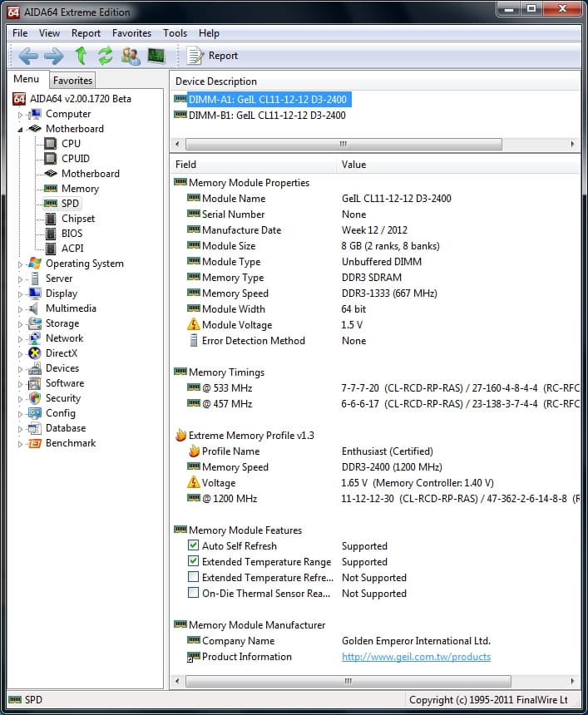This screenshot has height=715, width=588.
Task: Open the Report menu
Action: [x=86, y=33]
